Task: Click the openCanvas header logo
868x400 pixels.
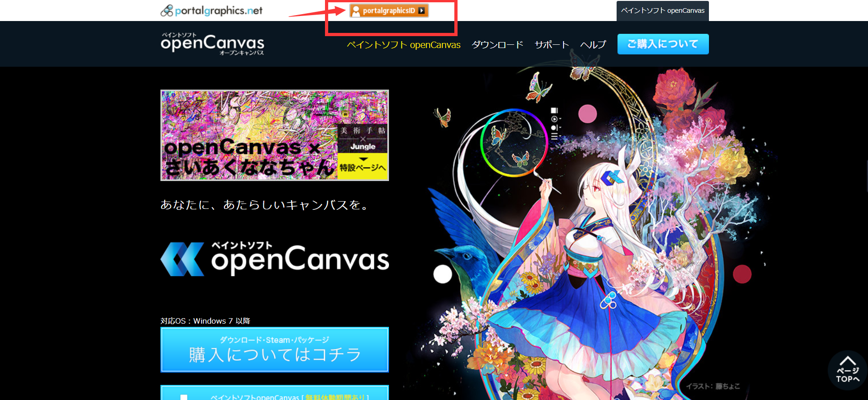Action: coord(213,44)
